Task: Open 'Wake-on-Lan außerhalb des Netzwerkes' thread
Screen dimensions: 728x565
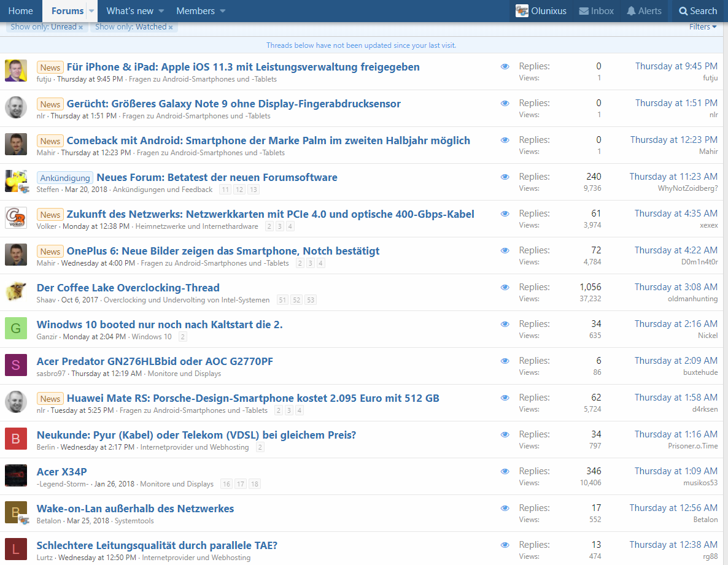Action: (x=135, y=509)
